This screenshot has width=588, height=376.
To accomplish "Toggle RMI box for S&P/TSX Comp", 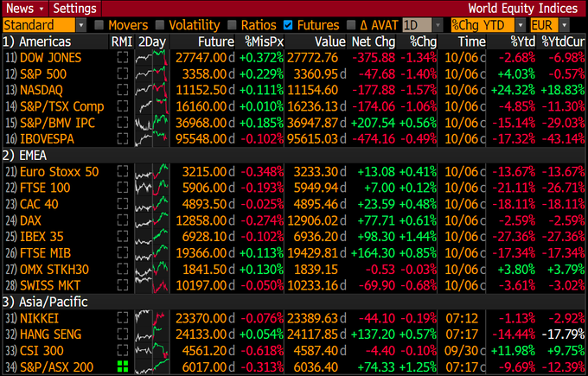I will click(123, 106).
